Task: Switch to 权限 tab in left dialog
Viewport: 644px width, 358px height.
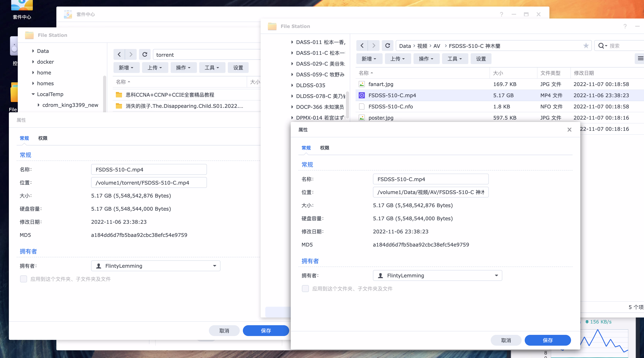Action: click(x=42, y=138)
